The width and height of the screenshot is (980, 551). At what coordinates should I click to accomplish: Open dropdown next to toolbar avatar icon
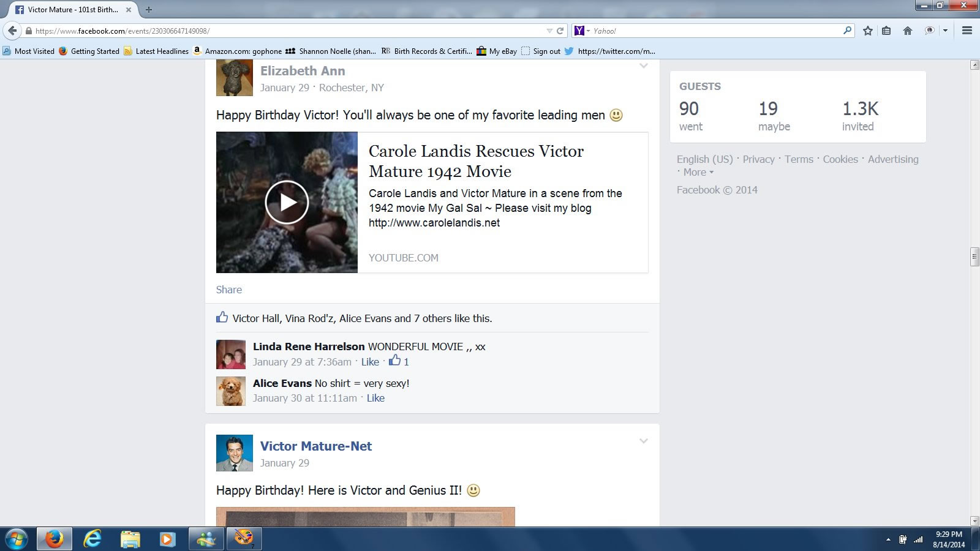click(x=945, y=31)
